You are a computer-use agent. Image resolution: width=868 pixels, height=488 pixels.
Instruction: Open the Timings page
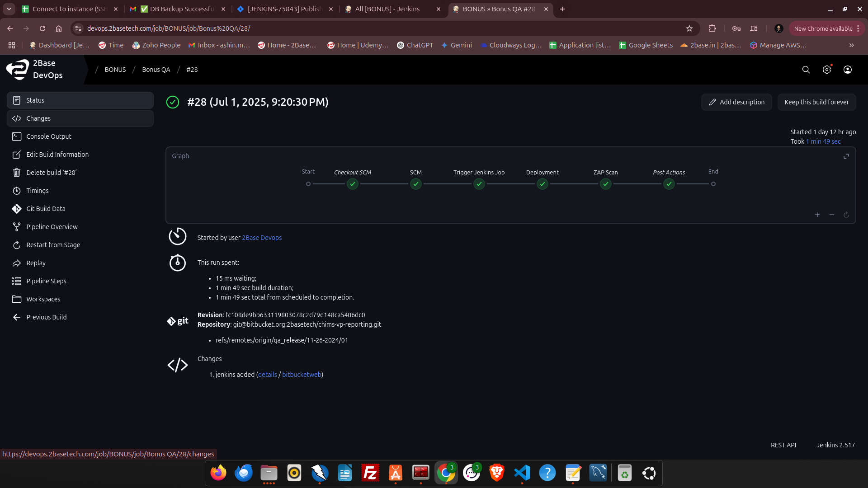coord(80,191)
